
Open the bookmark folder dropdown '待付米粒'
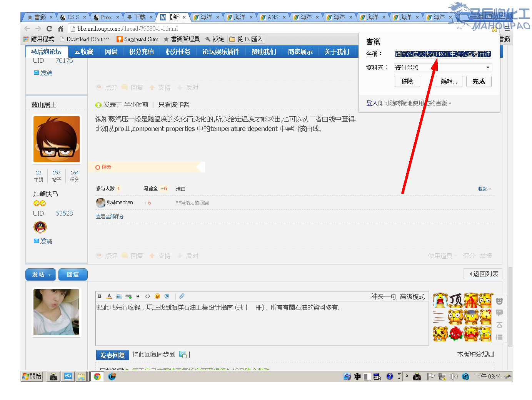tap(443, 67)
